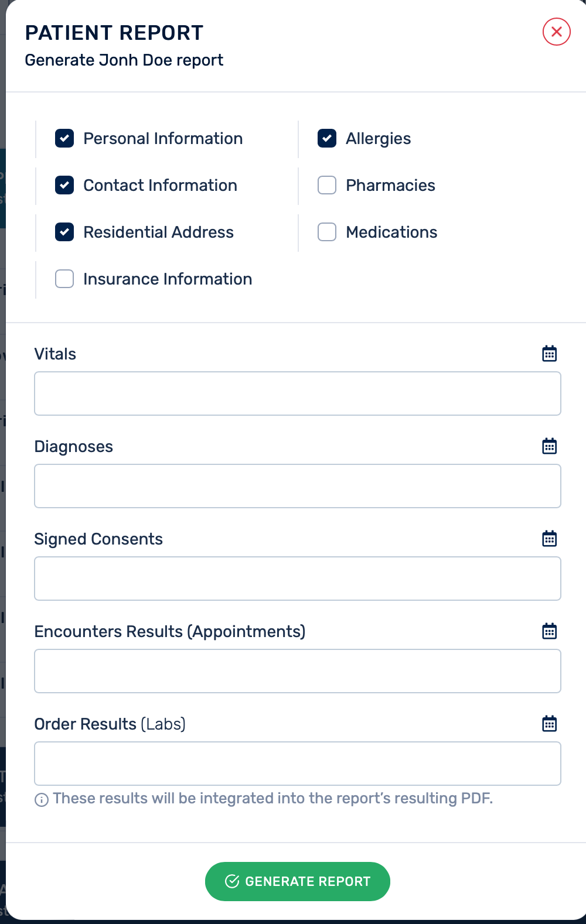Focus the Diagnoses input field
Viewport: 586px width, 924px height.
pyautogui.click(x=297, y=486)
